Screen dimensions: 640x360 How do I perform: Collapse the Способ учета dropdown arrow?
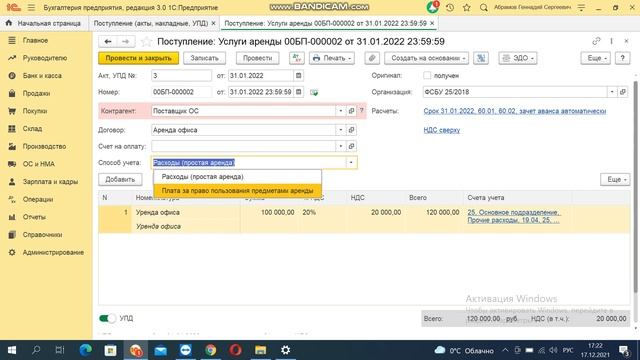pos(351,162)
